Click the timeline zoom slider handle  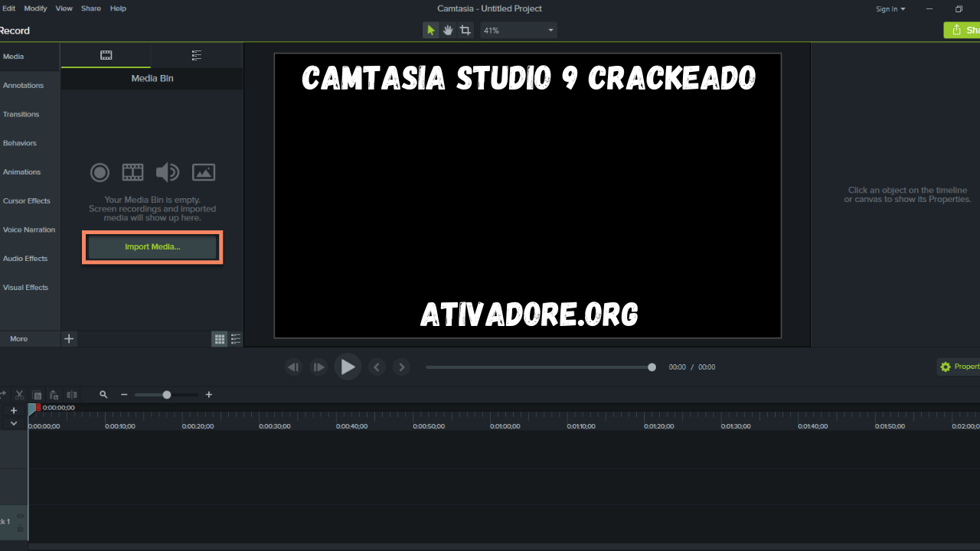[x=166, y=395]
